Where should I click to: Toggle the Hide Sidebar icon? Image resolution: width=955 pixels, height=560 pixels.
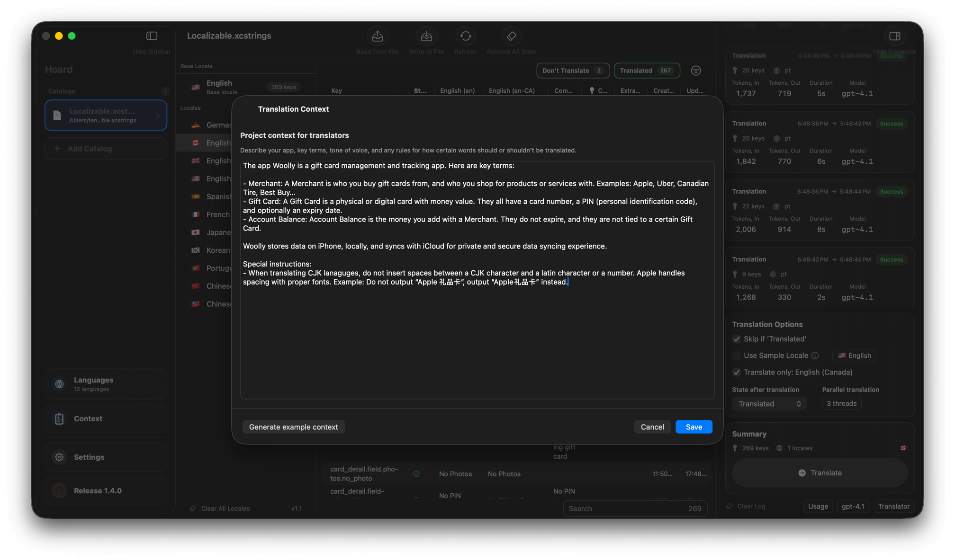pyautogui.click(x=152, y=36)
